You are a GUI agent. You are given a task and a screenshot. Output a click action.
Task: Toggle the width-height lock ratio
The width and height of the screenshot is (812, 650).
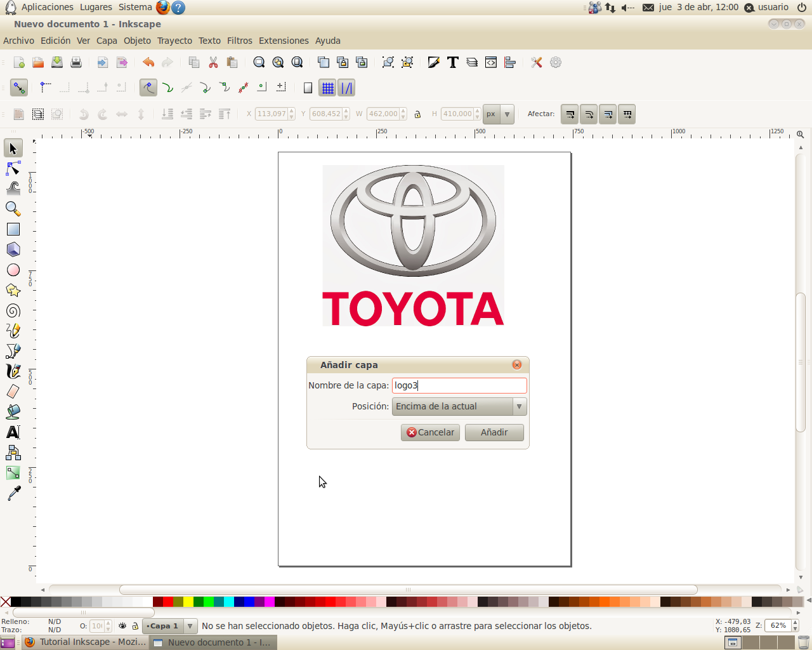(x=417, y=114)
